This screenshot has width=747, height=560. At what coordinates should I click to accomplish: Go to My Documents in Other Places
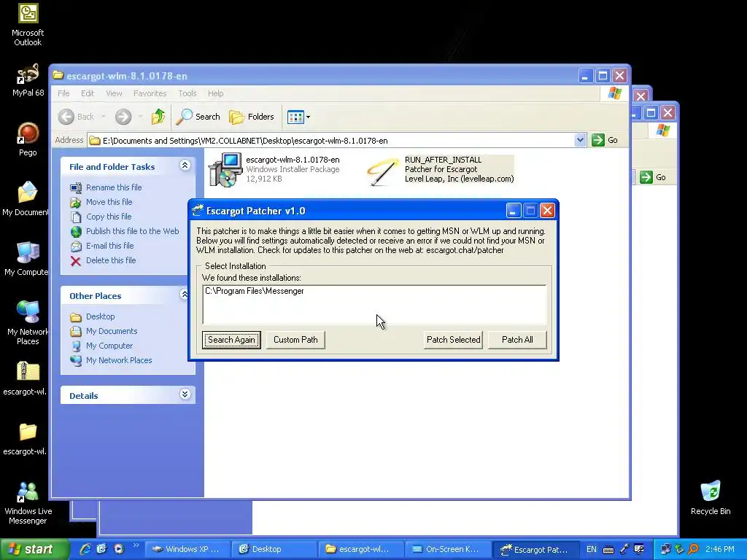[112, 331]
